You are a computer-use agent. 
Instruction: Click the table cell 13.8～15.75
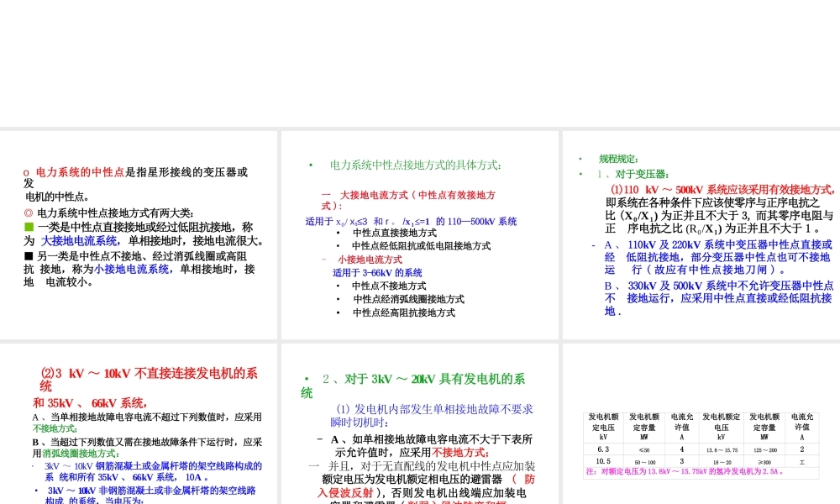click(722, 450)
